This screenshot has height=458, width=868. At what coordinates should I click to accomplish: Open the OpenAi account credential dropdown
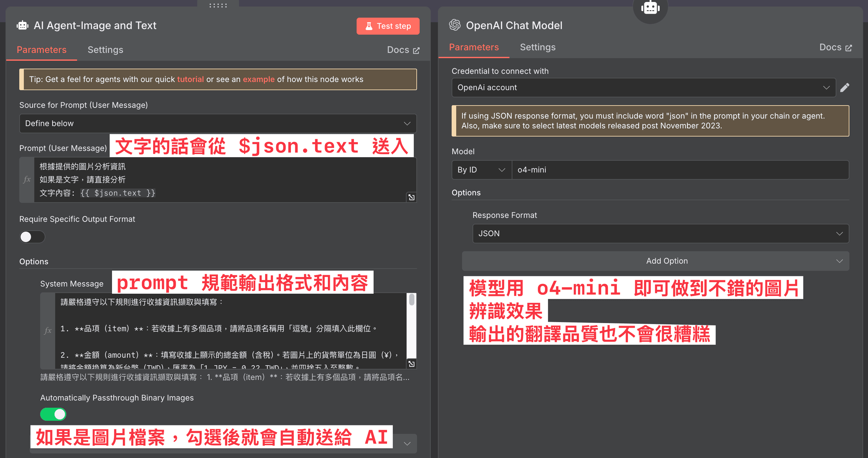coord(643,88)
